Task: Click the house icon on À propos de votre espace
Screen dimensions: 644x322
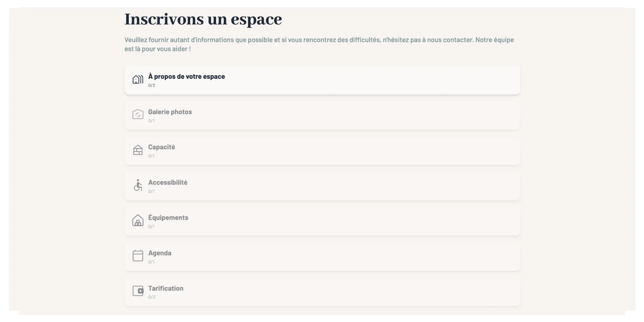Action: (137, 79)
